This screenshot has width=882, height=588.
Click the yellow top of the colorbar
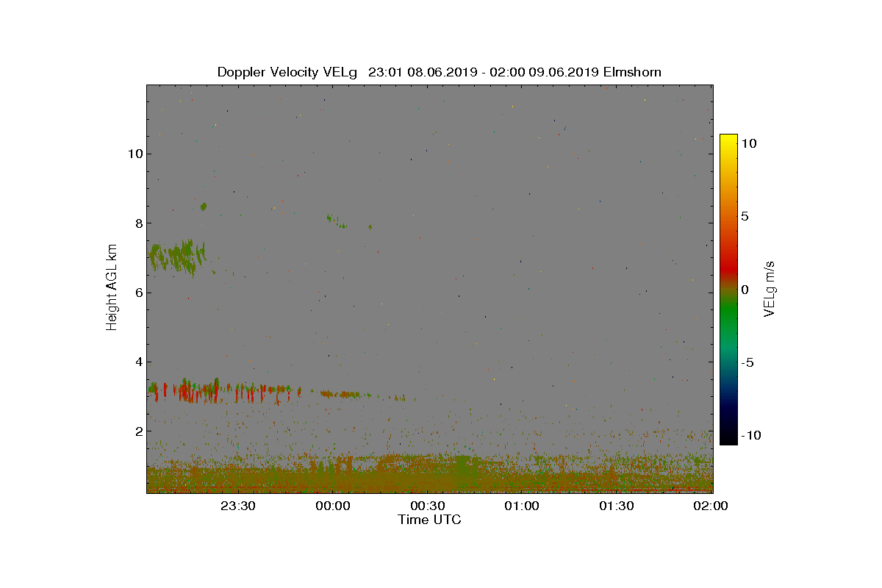(x=728, y=141)
